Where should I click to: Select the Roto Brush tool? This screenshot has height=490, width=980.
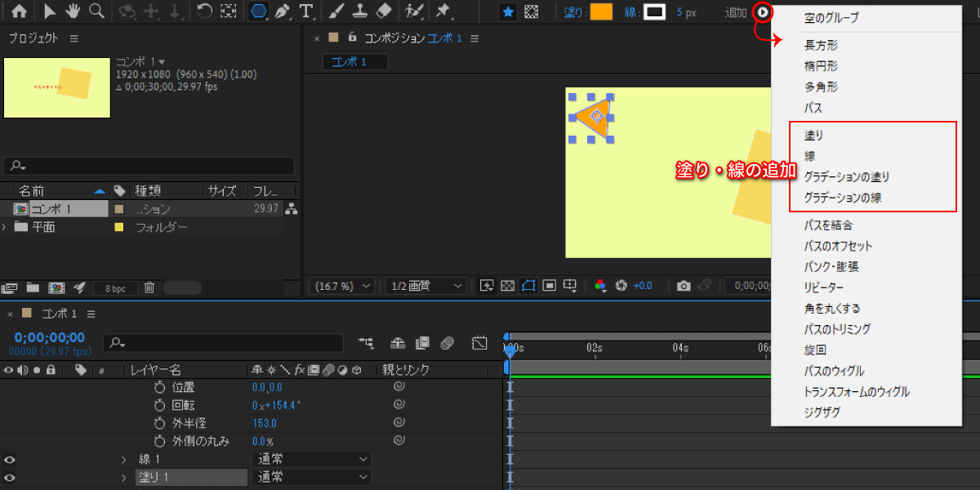coord(416,11)
